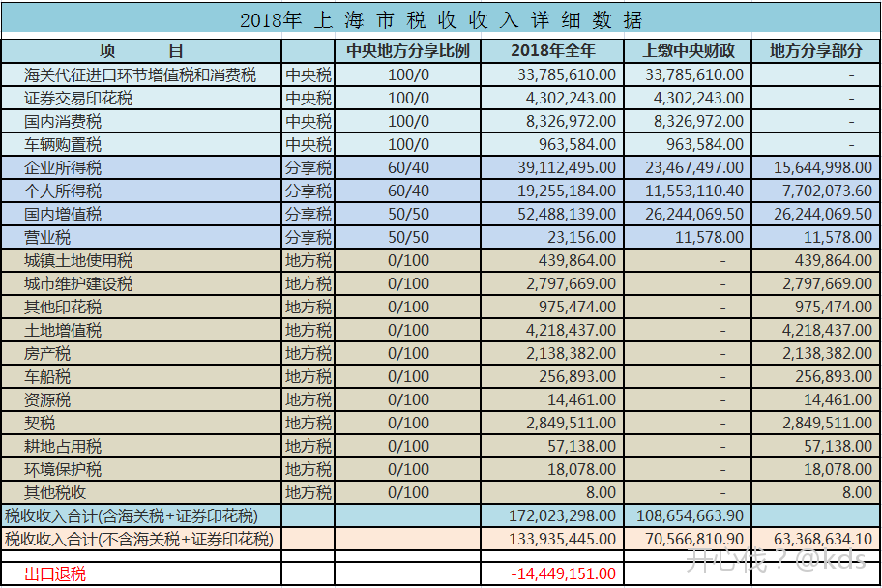Viewport: 882px width, 588px height.
Task: Click the value 52,488,139.00
Action: click(x=567, y=215)
